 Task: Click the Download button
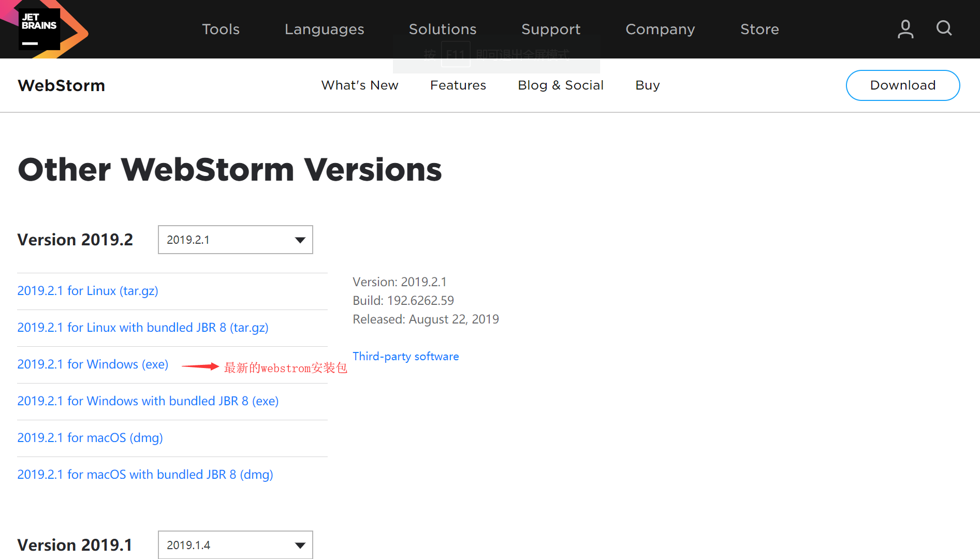(x=903, y=85)
